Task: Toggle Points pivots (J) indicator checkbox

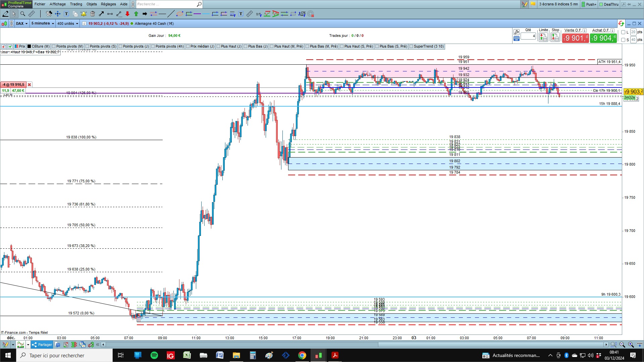Action: click(x=121, y=47)
